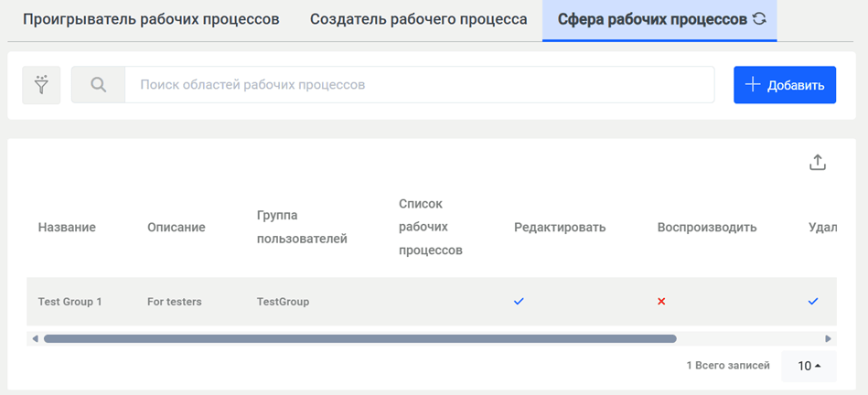The image size is (868, 395).
Task: Open the filter icon button
Action: (x=41, y=85)
